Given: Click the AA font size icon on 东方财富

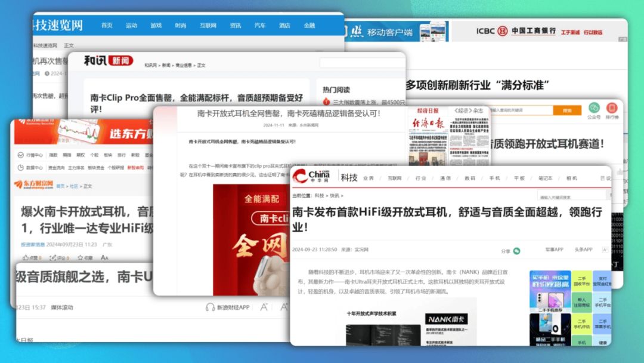Looking at the screenshot, I should 104,258.
